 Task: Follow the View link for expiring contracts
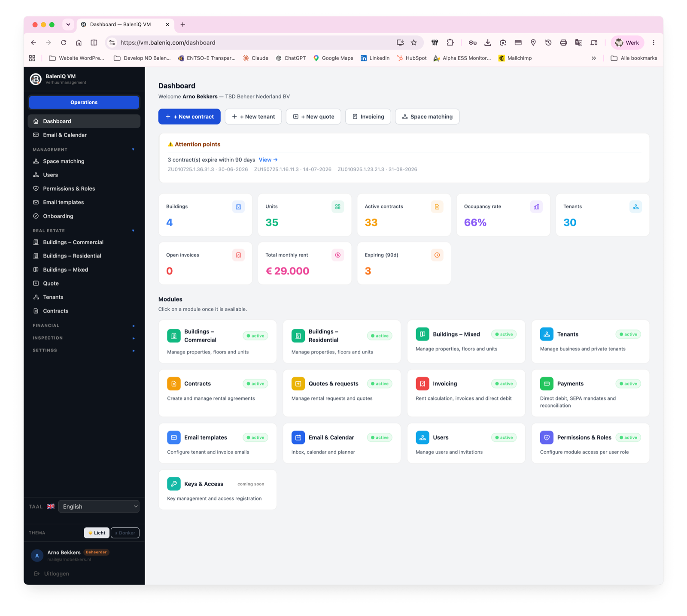[x=268, y=160]
